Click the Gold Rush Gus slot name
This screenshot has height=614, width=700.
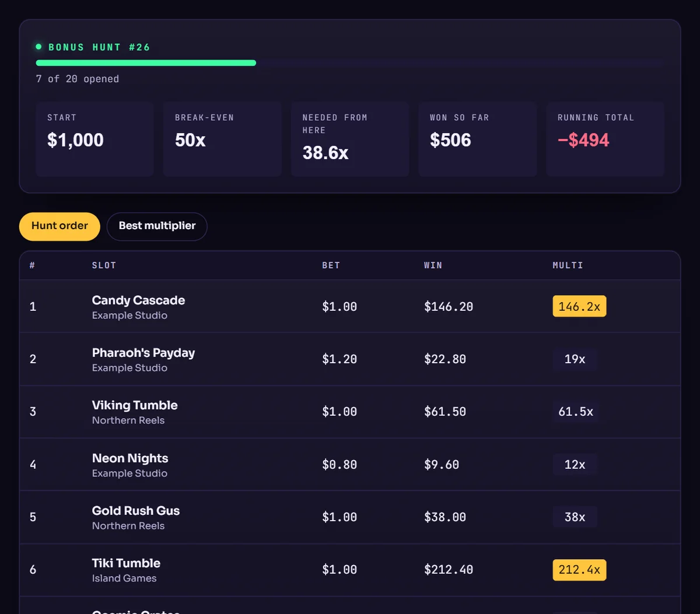tap(136, 511)
